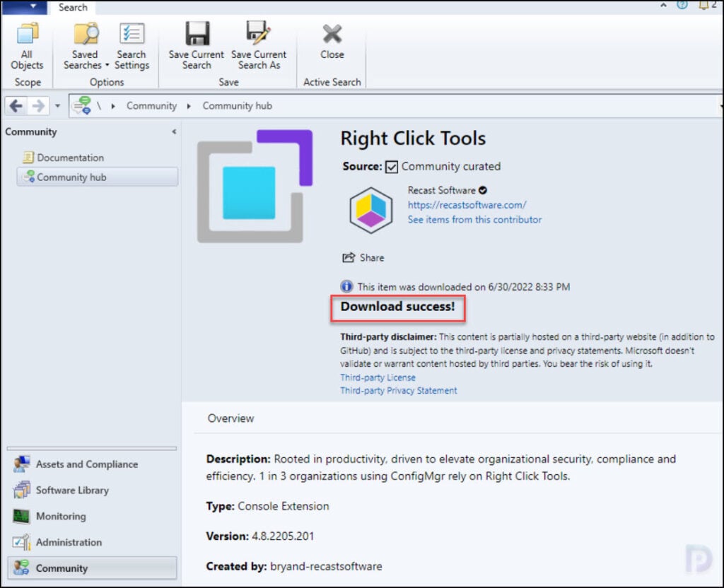The image size is (724, 588).
Task: Open the blue application menu dropdown
Action: pos(25,6)
